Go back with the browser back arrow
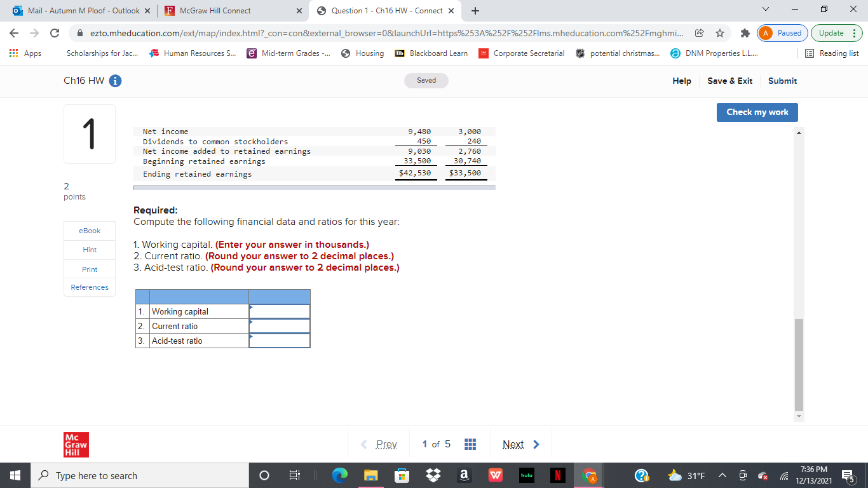Image resolution: width=868 pixels, height=488 pixels. (14, 33)
